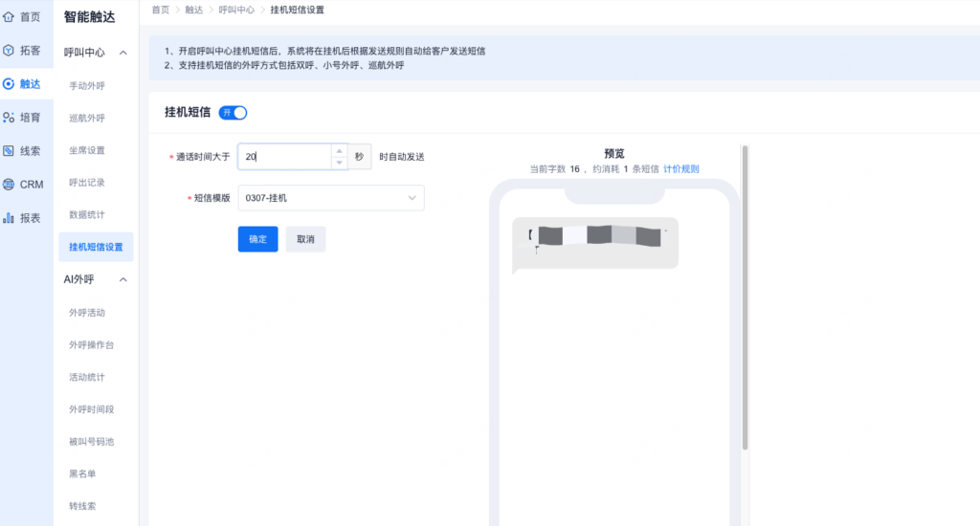Increase call duration with up arrow
Screen dimensions: 980x526
coord(338,150)
